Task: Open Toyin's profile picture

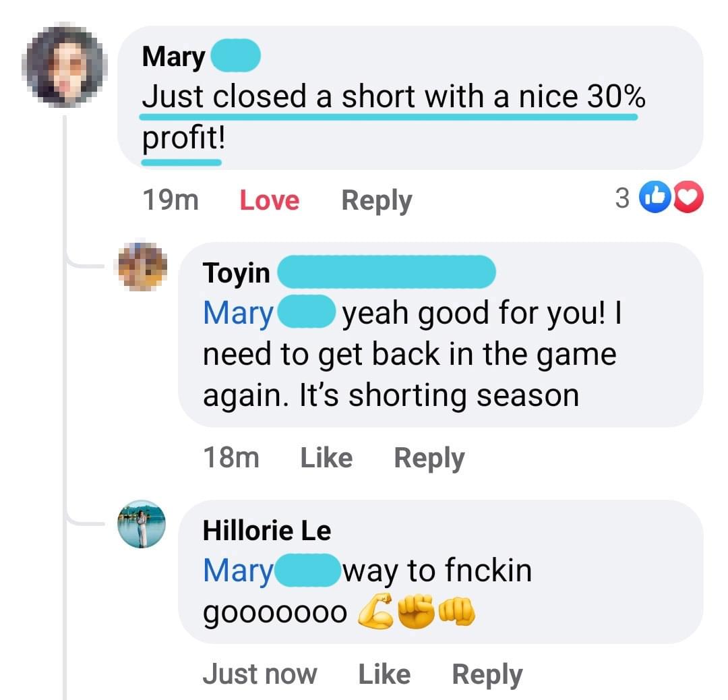Action: pos(142,266)
